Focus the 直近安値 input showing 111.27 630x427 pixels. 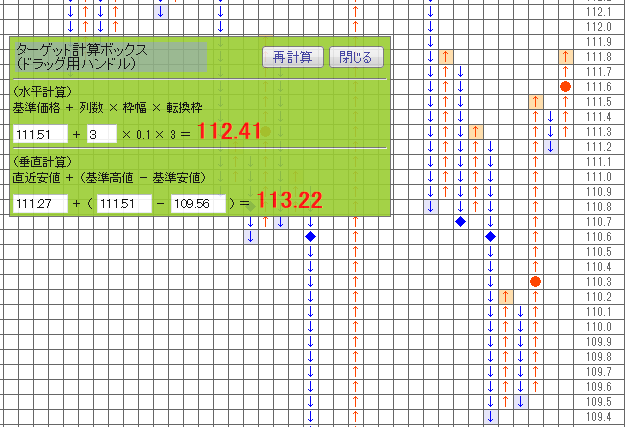tap(40, 204)
